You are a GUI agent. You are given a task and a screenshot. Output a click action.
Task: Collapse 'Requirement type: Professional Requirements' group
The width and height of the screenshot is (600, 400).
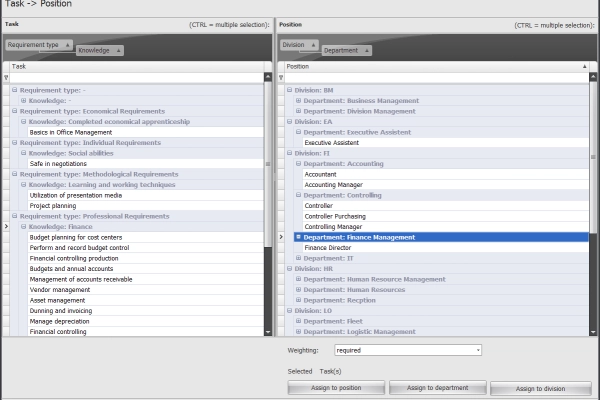point(15,216)
